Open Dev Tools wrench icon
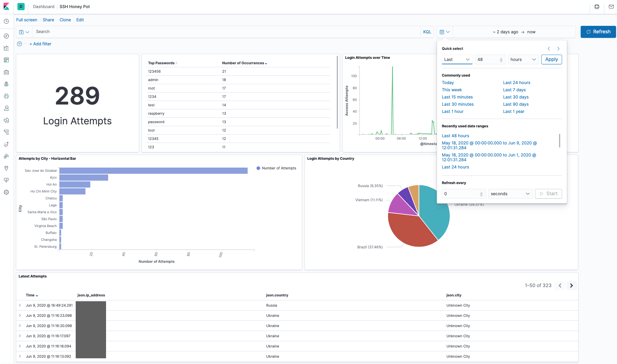617x364 pixels. click(x=6, y=168)
